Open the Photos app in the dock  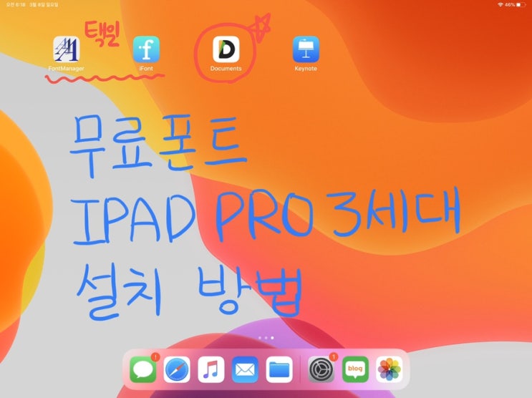point(390,369)
